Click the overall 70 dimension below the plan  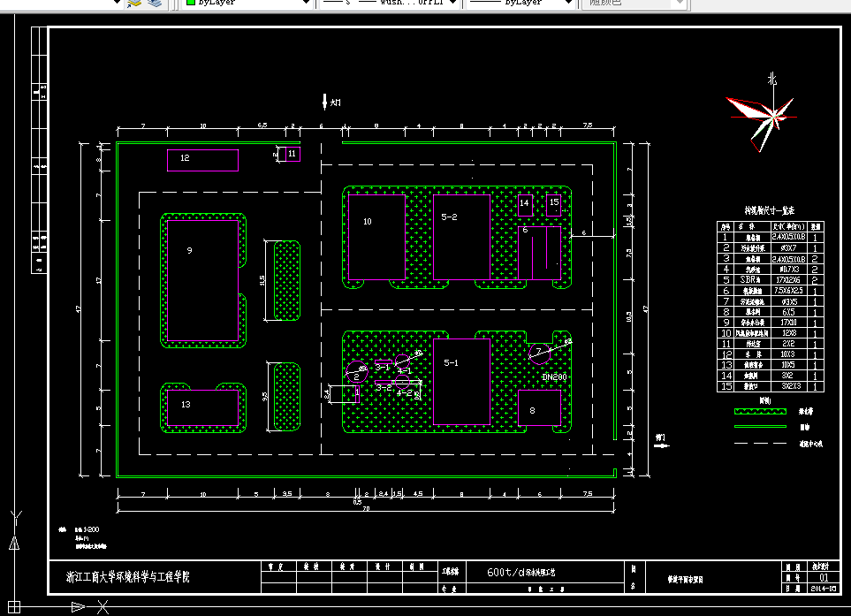367,508
